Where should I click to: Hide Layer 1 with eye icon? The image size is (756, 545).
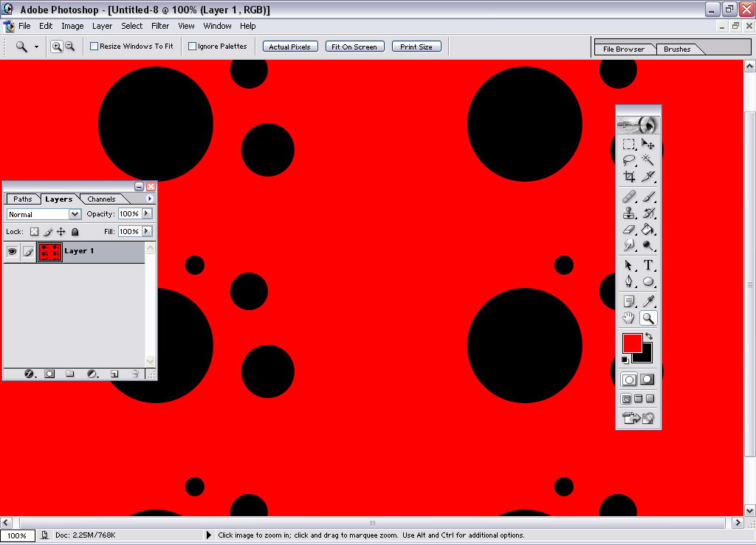point(12,251)
